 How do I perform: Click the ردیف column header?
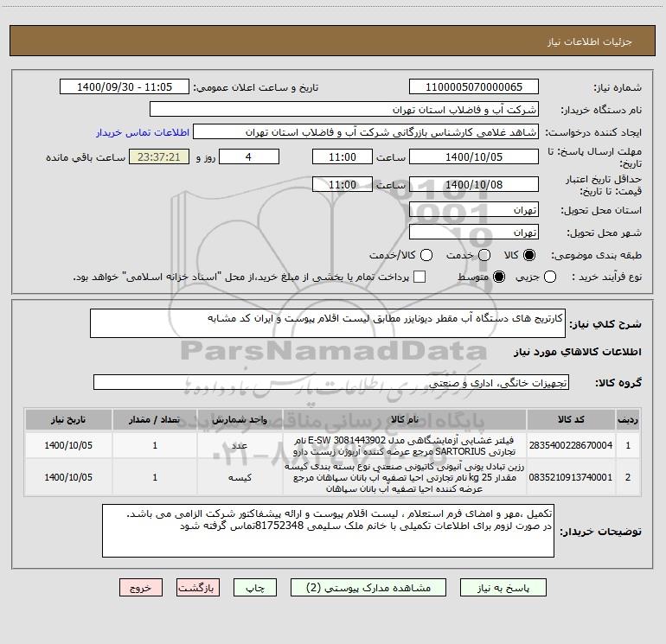coord(628,419)
